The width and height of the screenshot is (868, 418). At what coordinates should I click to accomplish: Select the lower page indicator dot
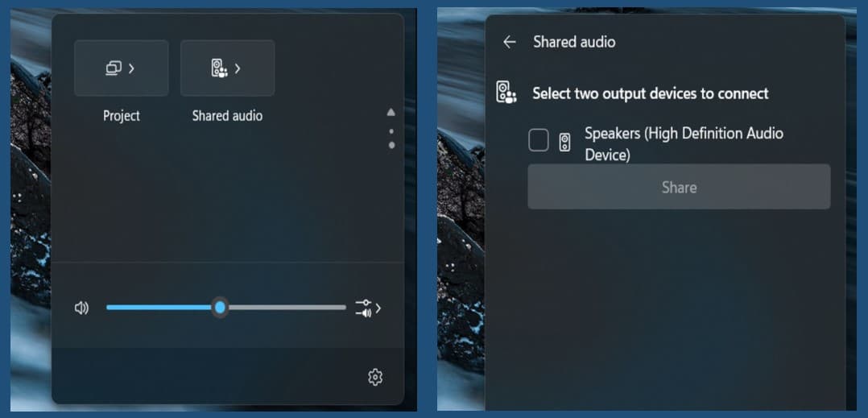392,145
